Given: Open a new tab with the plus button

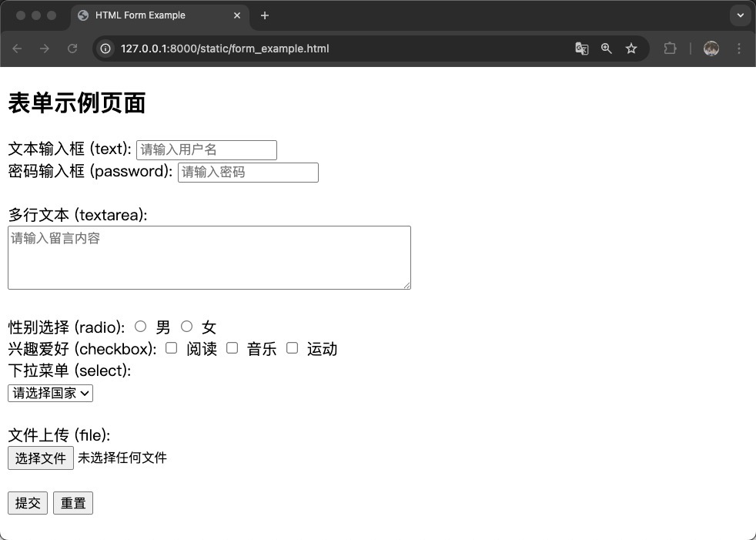Looking at the screenshot, I should coord(265,15).
